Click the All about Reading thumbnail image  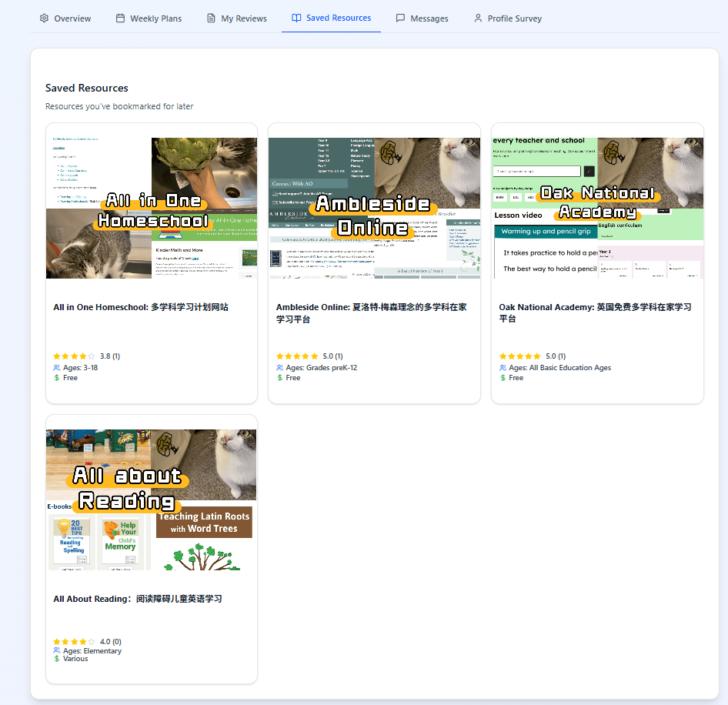pyautogui.click(x=152, y=500)
